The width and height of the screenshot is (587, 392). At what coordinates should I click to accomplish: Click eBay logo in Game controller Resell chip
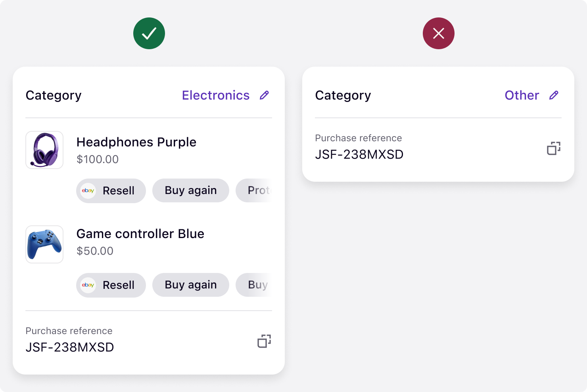(x=88, y=285)
